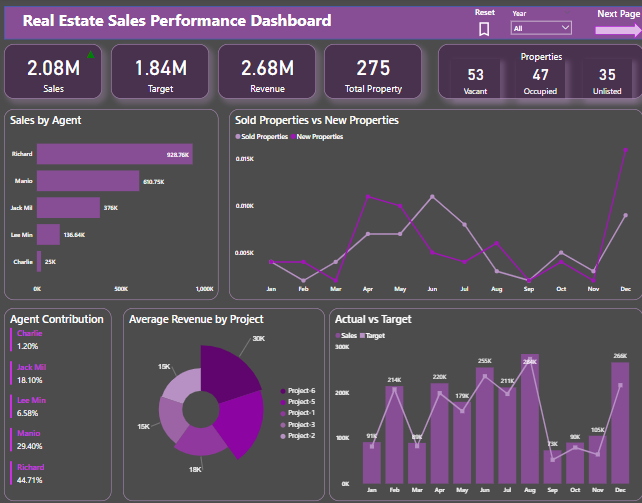Click the Target legend marker in Actual vs Target

point(363,336)
